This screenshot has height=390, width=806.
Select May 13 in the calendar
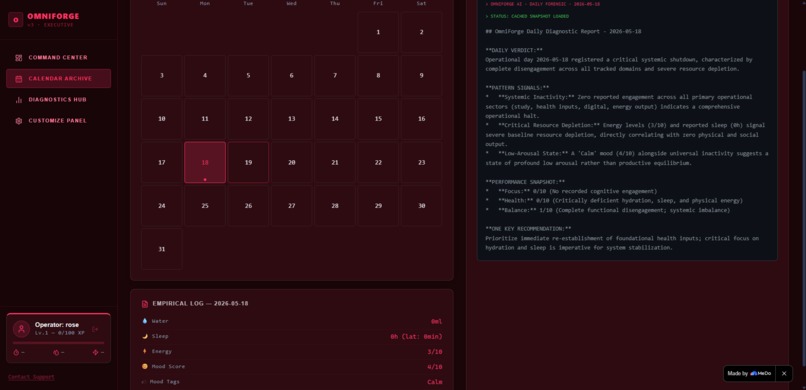coord(291,119)
